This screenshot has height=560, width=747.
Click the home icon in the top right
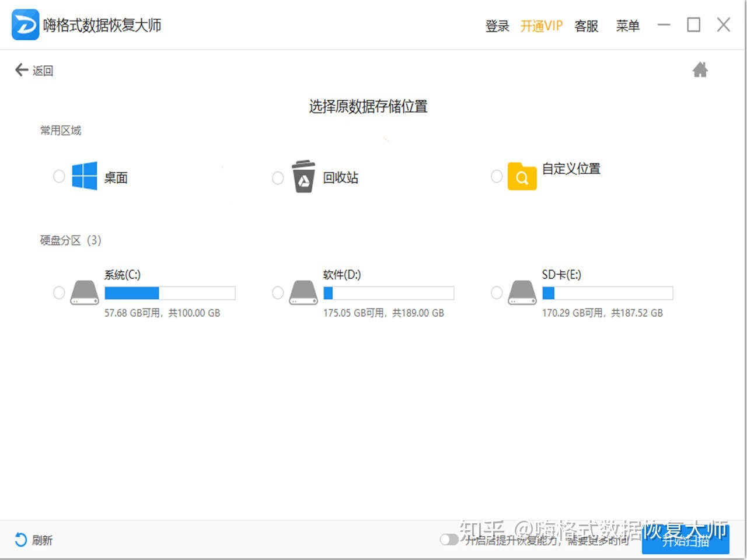click(x=700, y=69)
